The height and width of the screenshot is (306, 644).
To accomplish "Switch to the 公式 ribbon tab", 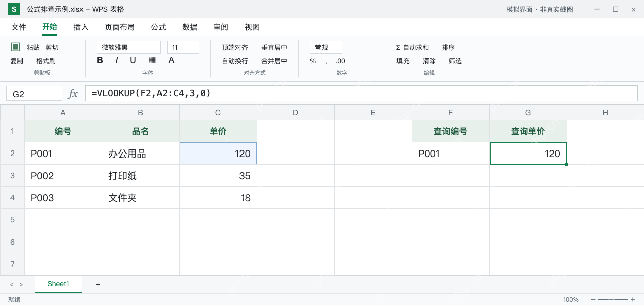I will [158, 27].
